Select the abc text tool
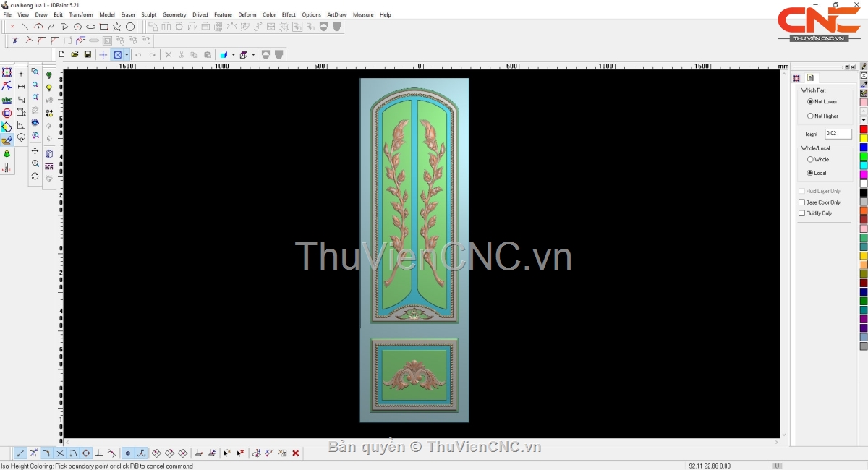This screenshot has width=868, height=470. (7, 100)
